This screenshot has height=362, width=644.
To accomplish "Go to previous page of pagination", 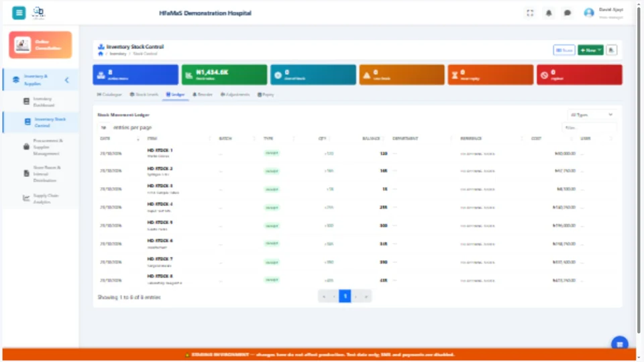I will pyautogui.click(x=334, y=296).
